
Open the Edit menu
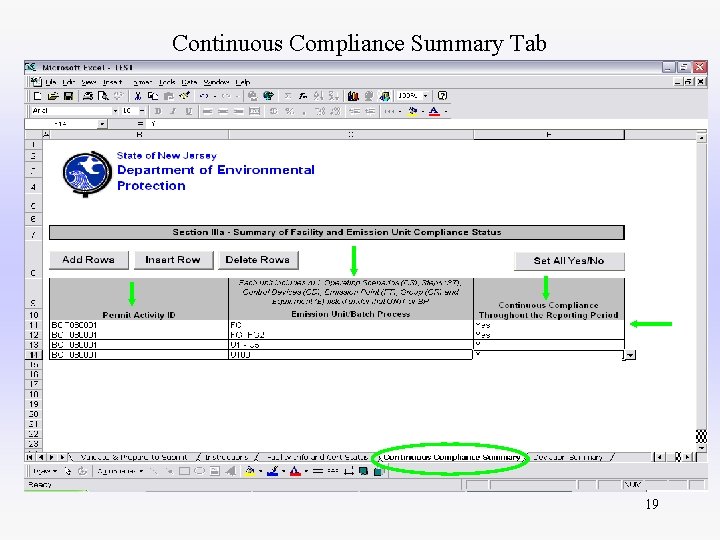pos(68,82)
